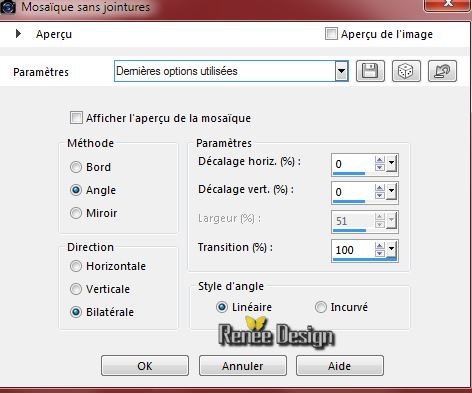Click the camera icon in title bar
Screen dimensions: 472x394
pyautogui.click(x=8, y=7)
